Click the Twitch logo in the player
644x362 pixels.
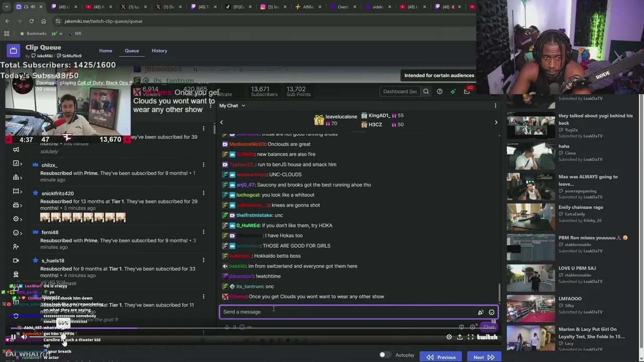tap(487, 337)
